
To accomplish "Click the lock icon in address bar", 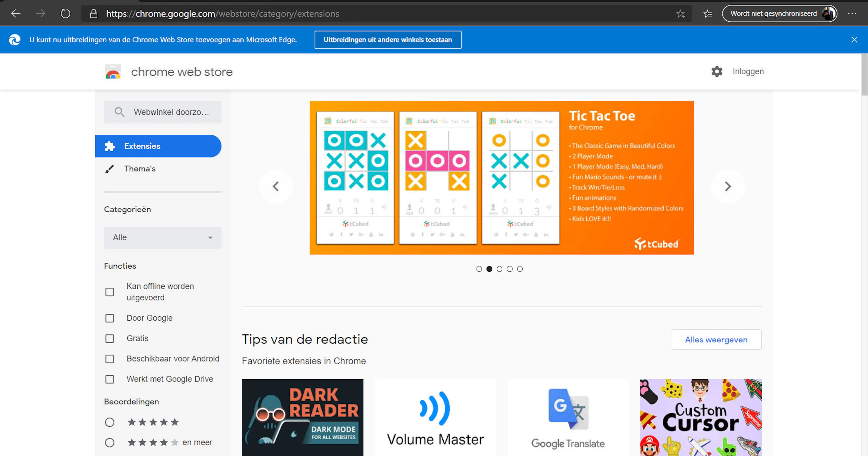I will (x=94, y=14).
